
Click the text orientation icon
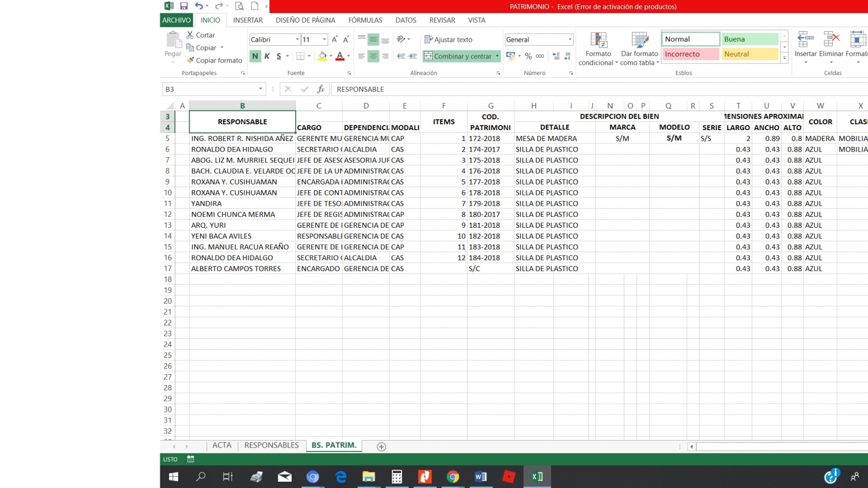[401, 39]
